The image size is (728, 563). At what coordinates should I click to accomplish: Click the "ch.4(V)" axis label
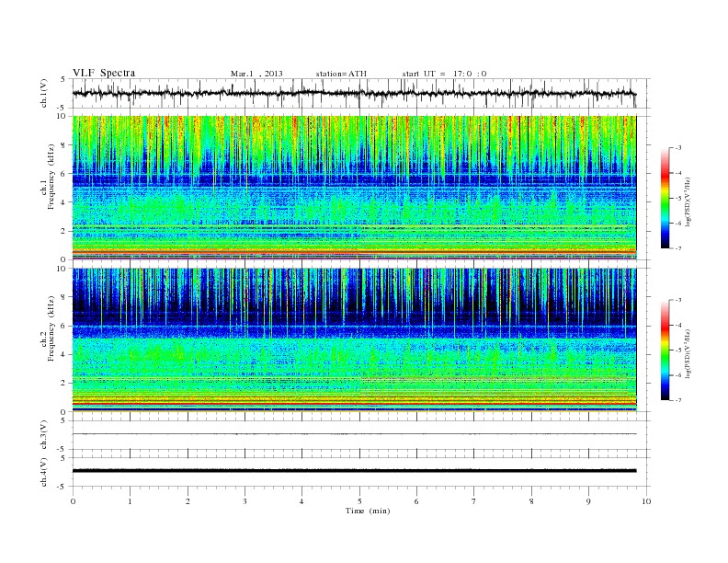click(44, 472)
